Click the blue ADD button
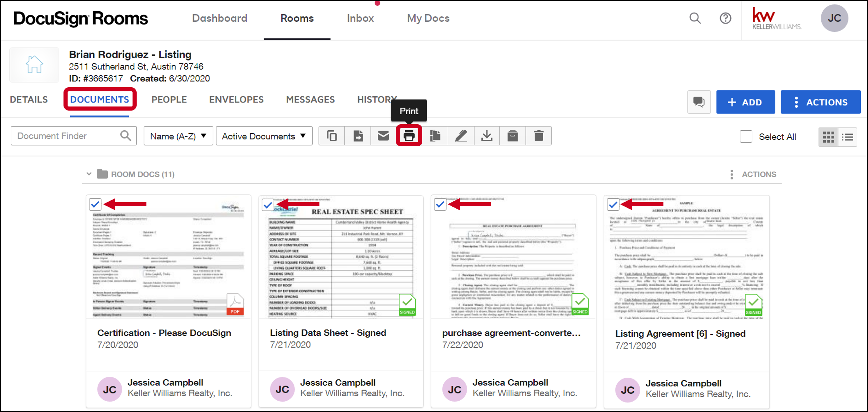Viewport: 868px width, 412px height. point(745,102)
